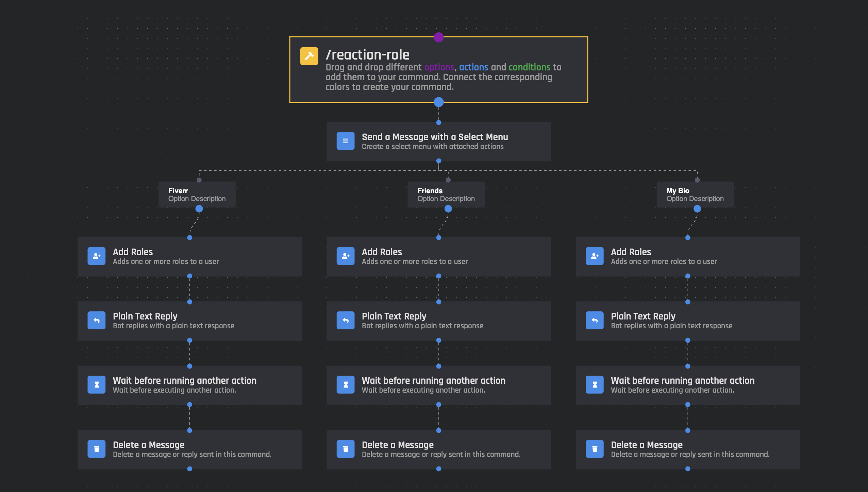Click the purple options connector on top of /reaction-role
This screenshot has width=868, height=492.
[439, 37]
